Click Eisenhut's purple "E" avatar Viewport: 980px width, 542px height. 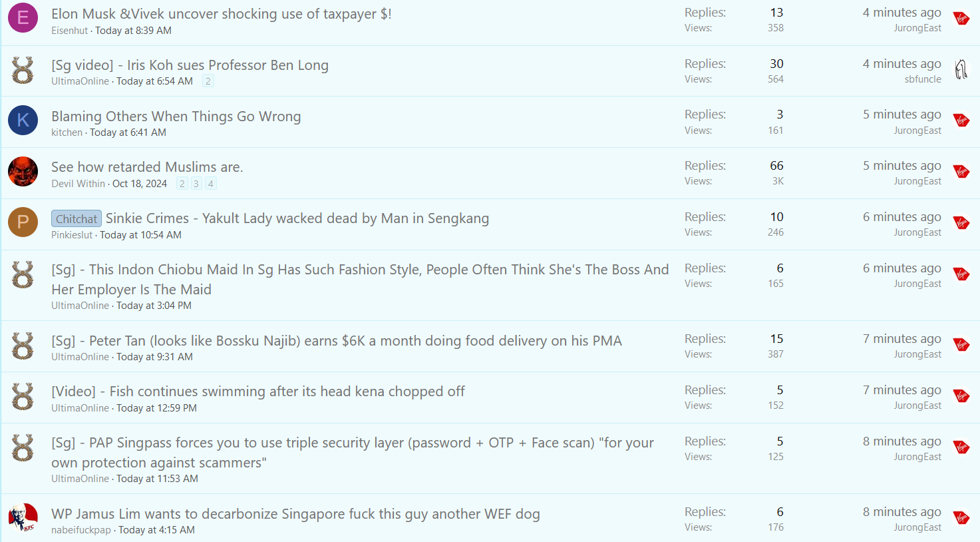(23, 18)
